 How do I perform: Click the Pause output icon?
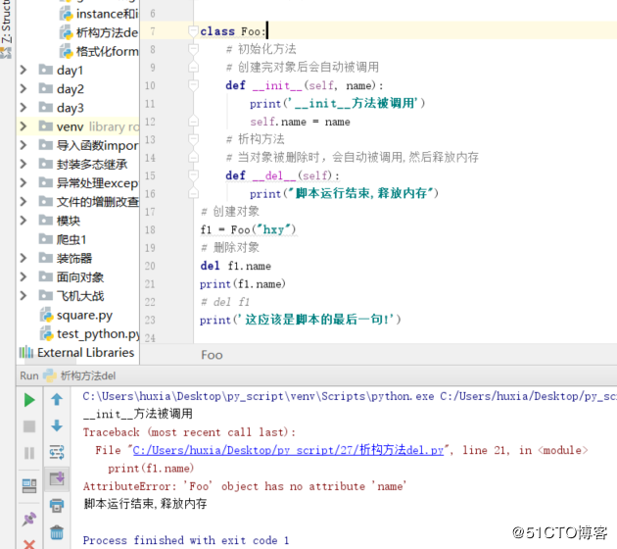[29, 453]
